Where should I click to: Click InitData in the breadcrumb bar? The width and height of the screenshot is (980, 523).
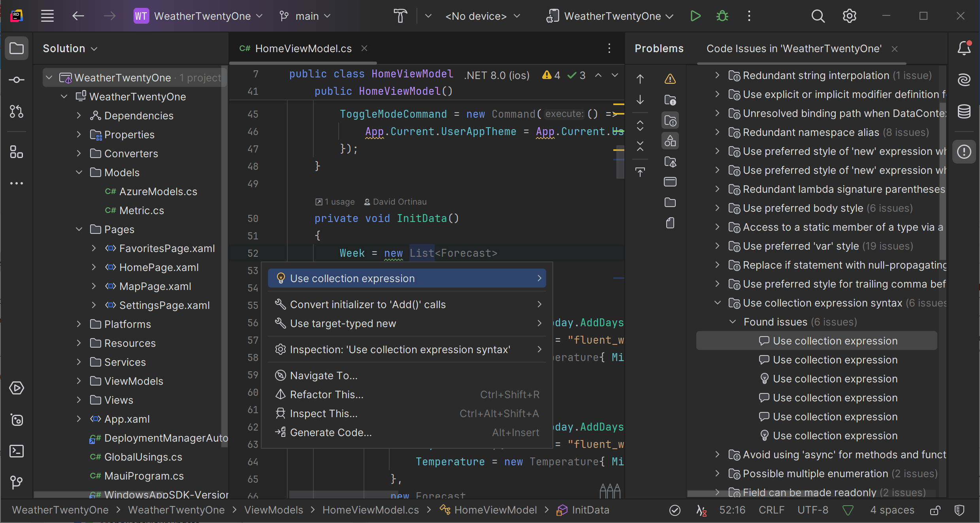pos(590,510)
